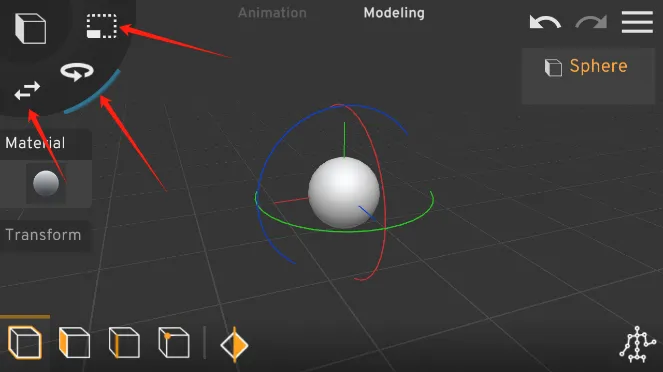
Task: Open the add object cube menu
Action: [x=30, y=28]
